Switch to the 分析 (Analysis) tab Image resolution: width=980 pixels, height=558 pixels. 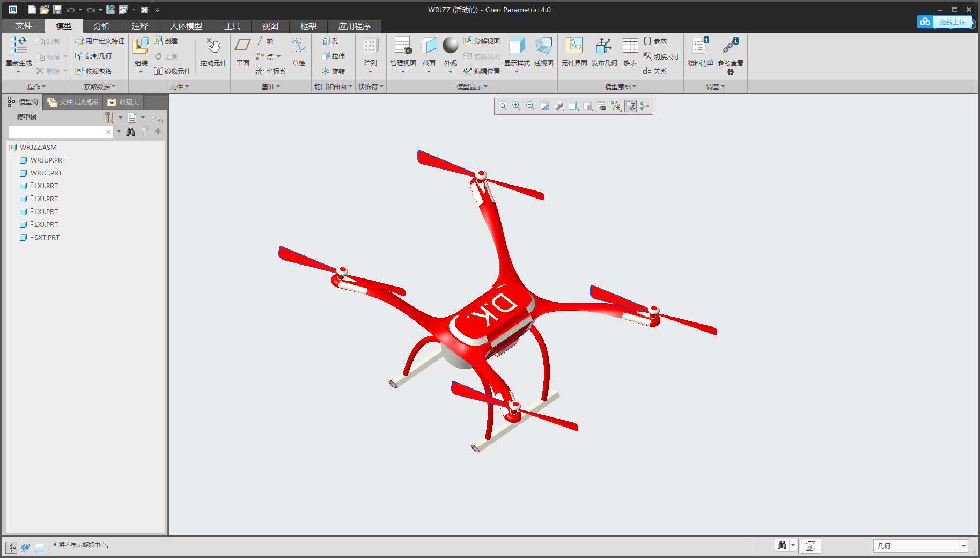tap(102, 26)
